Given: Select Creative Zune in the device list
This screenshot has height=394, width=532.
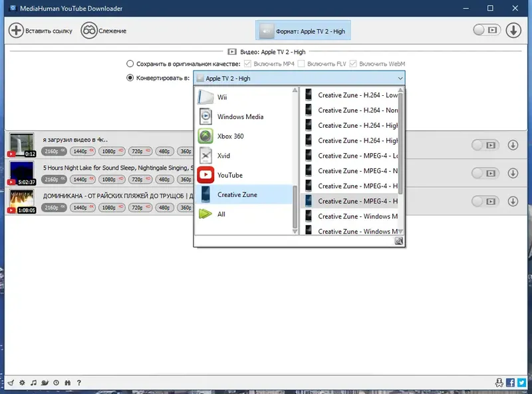Looking at the screenshot, I should point(243,194).
